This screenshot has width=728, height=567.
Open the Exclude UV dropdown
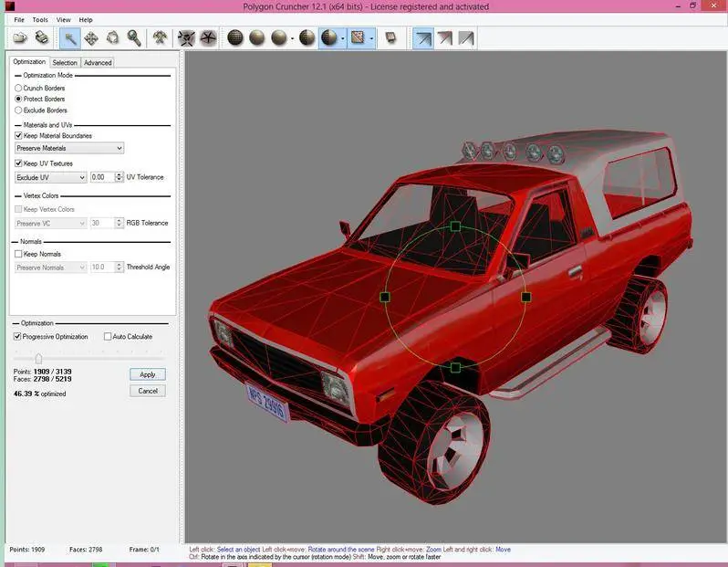[50, 177]
